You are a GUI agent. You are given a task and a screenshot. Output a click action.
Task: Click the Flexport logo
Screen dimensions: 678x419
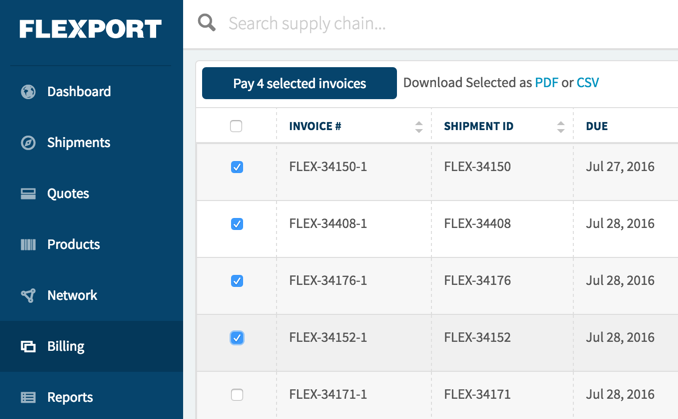90,29
